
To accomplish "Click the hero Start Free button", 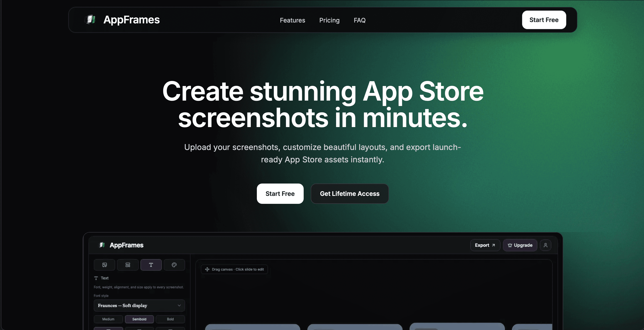I will click(x=280, y=194).
